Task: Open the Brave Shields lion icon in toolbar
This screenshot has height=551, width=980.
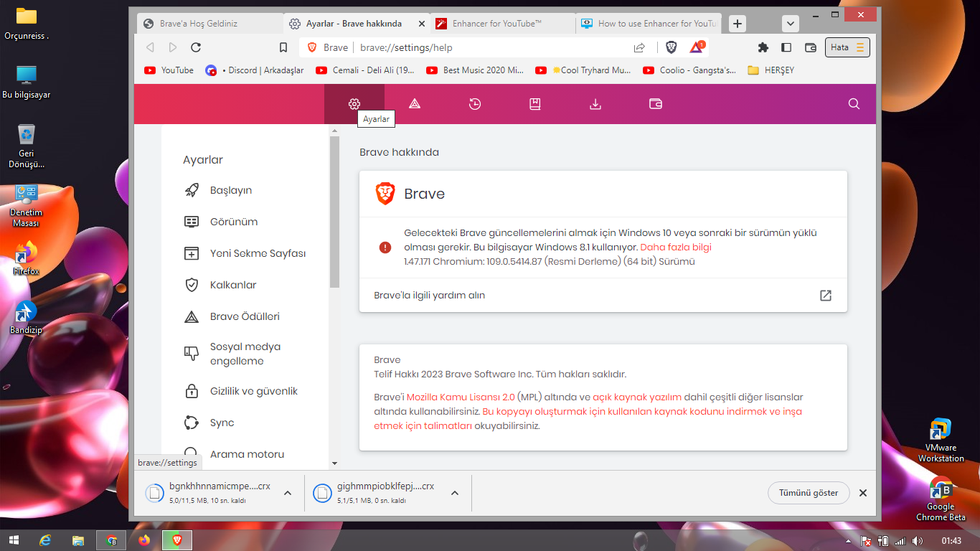Action: pos(672,47)
